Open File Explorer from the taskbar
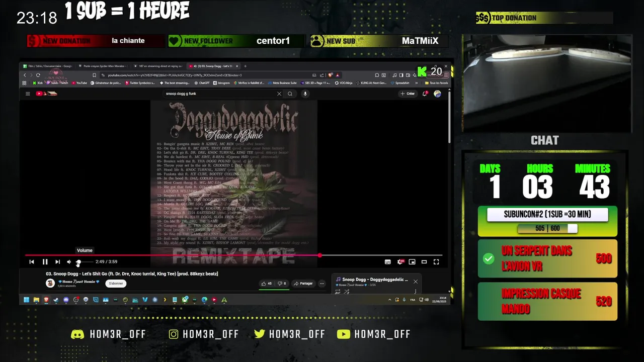Viewport: 644px width, 362px height. [x=36, y=300]
